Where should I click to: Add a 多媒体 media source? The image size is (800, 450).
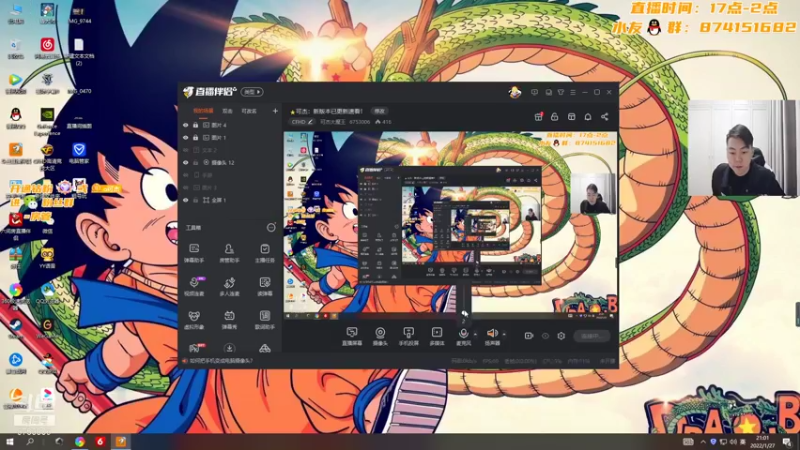[437, 337]
